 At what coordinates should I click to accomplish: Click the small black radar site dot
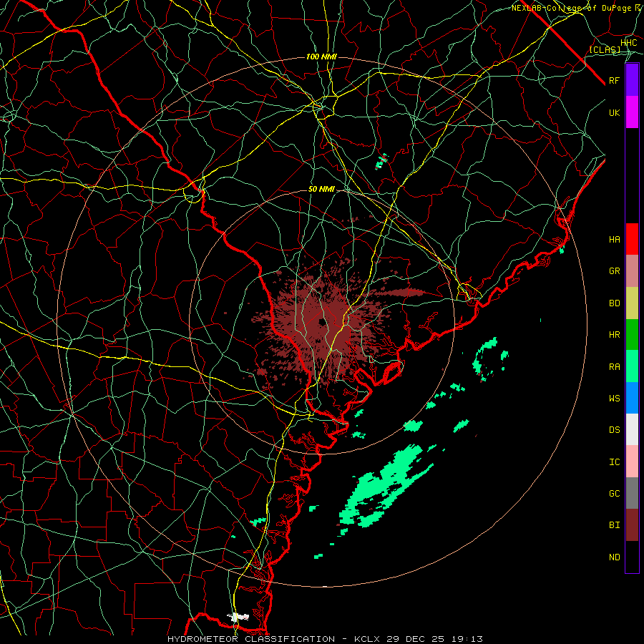click(x=321, y=323)
